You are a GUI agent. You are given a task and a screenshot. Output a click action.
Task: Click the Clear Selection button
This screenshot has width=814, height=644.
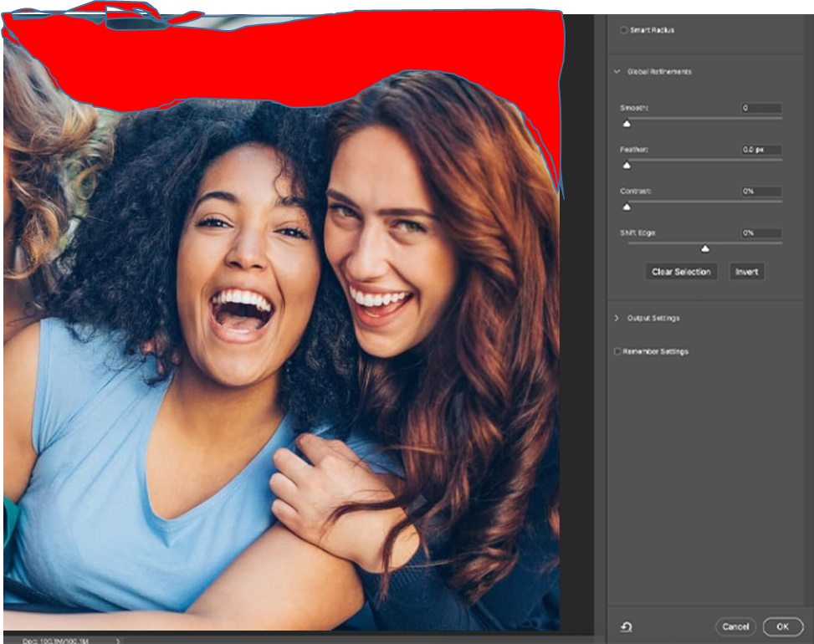[681, 272]
